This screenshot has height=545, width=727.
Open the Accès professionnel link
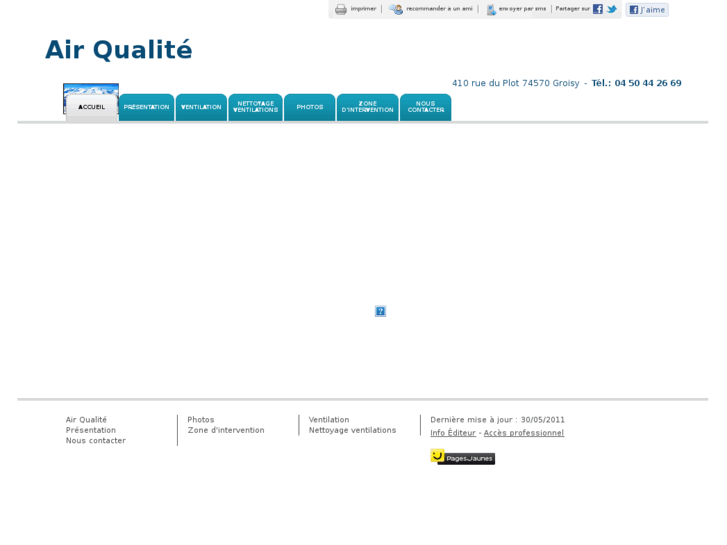[x=524, y=433]
